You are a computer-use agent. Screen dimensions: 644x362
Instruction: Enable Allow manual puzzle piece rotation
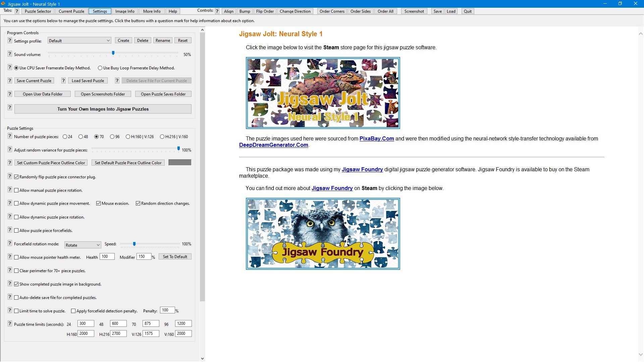[16, 190]
